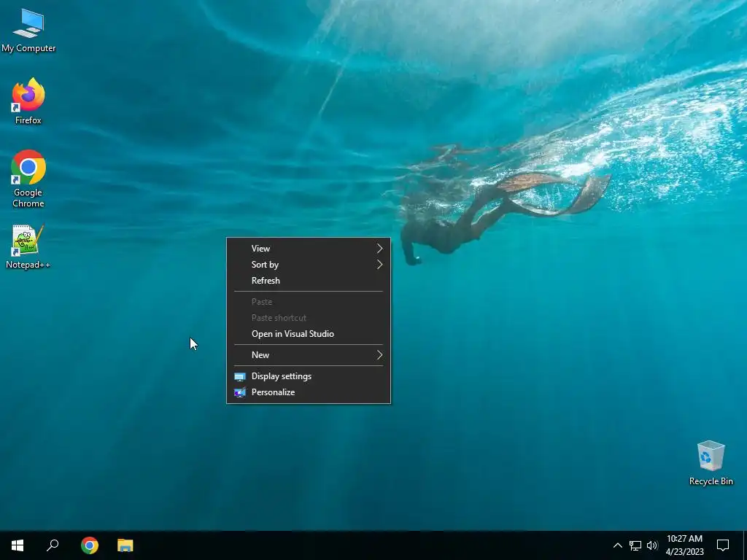The image size is (747, 560).
Task: Select the Google Chrome desktop shortcut
Action: 28,179
